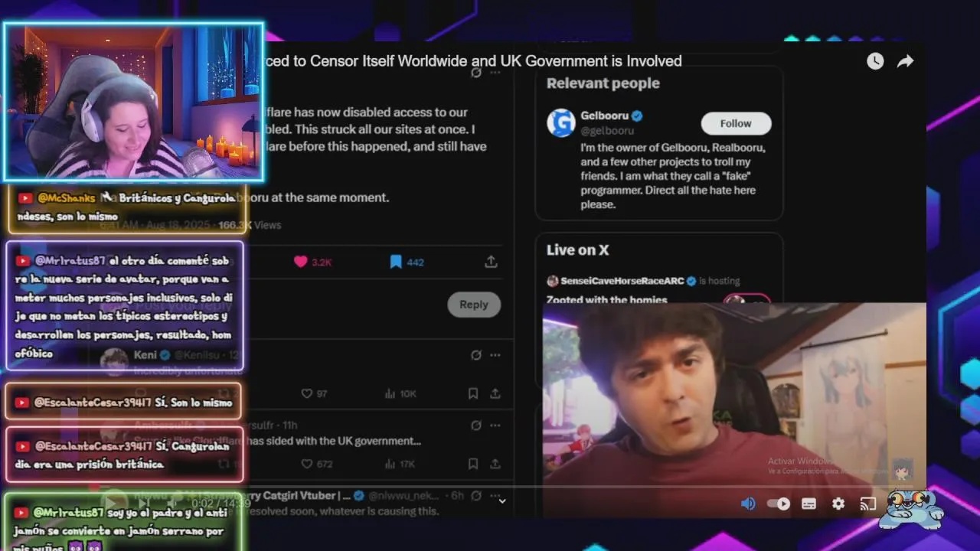The height and width of the screenshot is (551, 980).
Task: Click the chat message about 'nueva serie de avatar'
Action: (124, 306)
